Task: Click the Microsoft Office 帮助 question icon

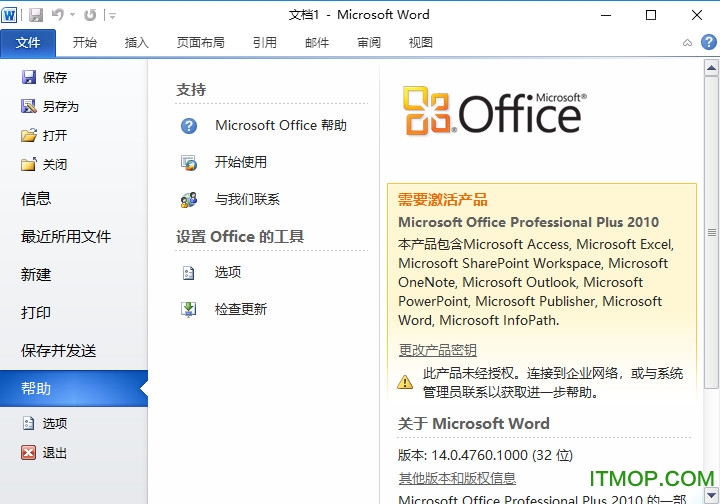Action: (189, 125)
